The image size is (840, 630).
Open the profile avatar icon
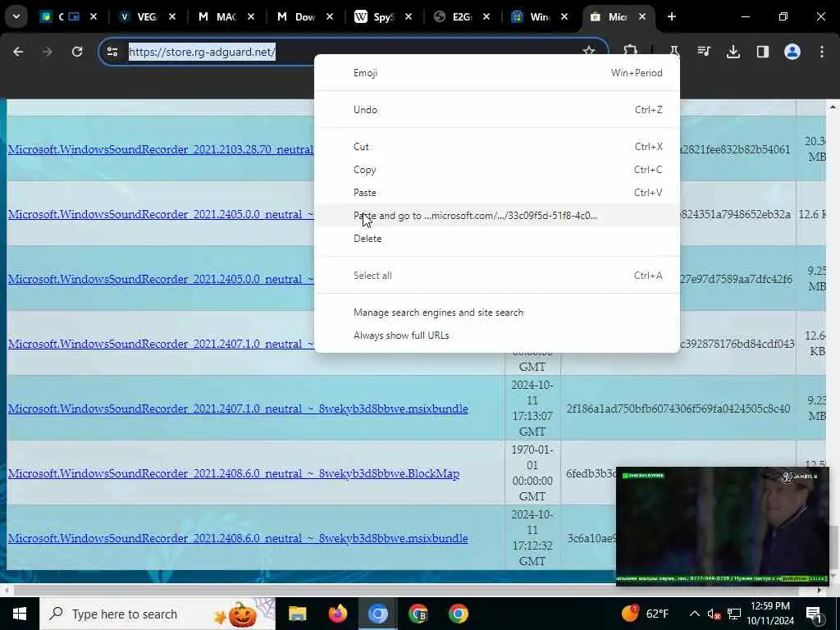point(792,52)
